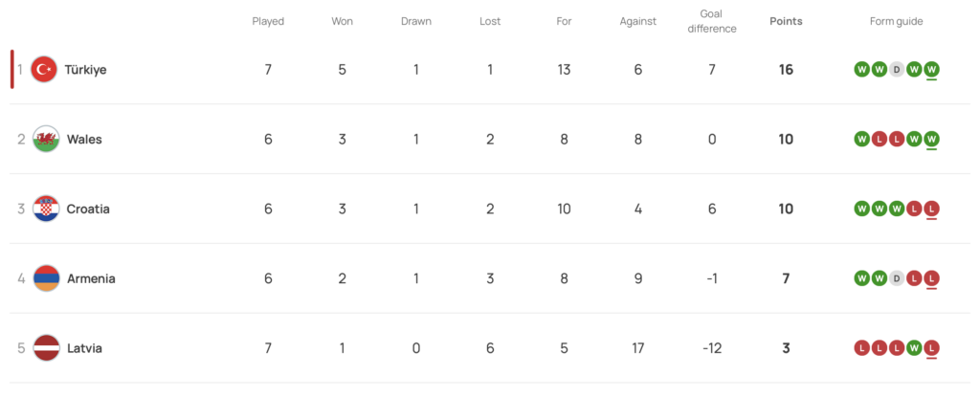The width and height of the screenshot is (980, 397).
Task: Select the Latvia team name
Action: (84, 348)
